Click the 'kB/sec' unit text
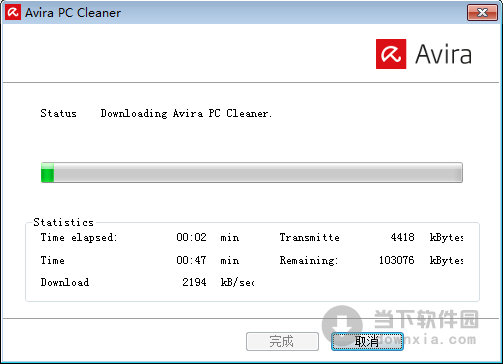Image resolution: width=503 pixels, height=364 pixels. (237, 282)
